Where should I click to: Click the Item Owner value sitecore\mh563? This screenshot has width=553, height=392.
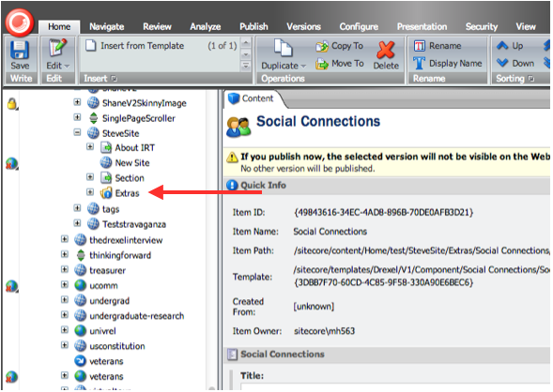point(324,331)
